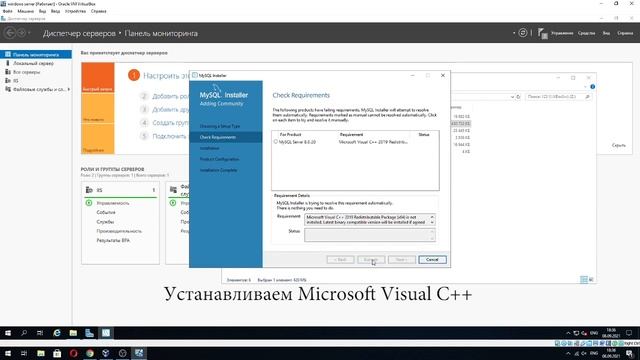
Task: Click the Server Manager notifications flag icon
Action: pyautogui.click(x=542, y=33)
